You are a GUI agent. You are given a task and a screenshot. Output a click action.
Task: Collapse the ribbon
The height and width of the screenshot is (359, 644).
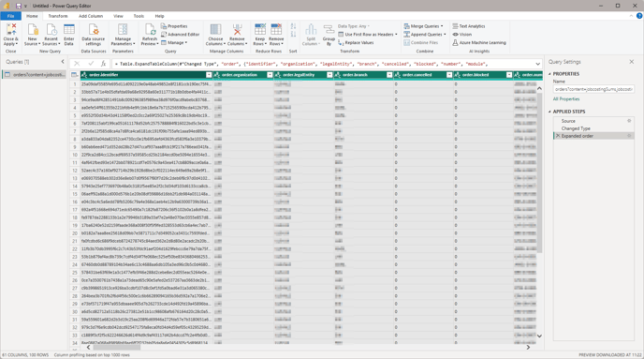click(x=631, y=16)
